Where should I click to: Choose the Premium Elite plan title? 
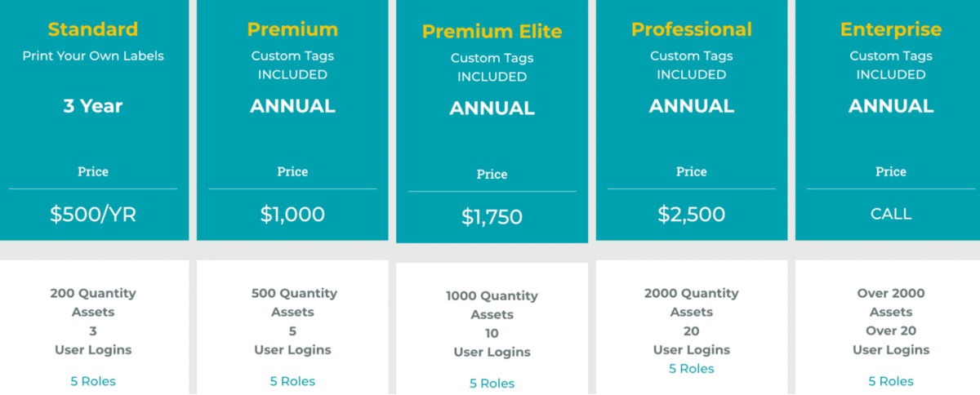(x=492, y=32)
